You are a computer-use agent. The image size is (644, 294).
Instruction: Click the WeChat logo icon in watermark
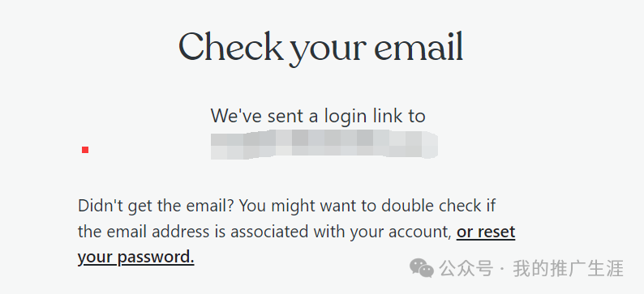pos(422,268)
